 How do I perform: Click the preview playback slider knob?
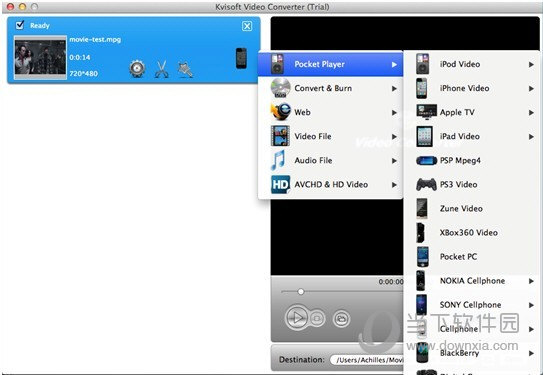(x=301, y=292)
